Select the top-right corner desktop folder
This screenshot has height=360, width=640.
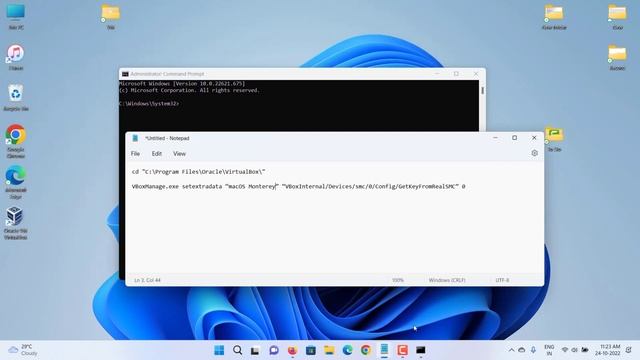click(x=617, y=16)
